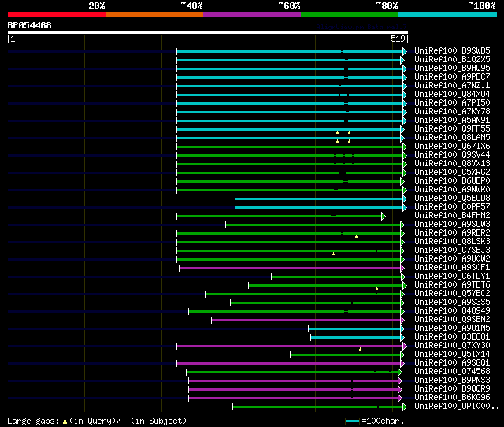Image resolution: width=504 pixels, height=427 pixels.
Task: Select UniRef100_Q3E881 text label
Action: (x=452, y=337)
